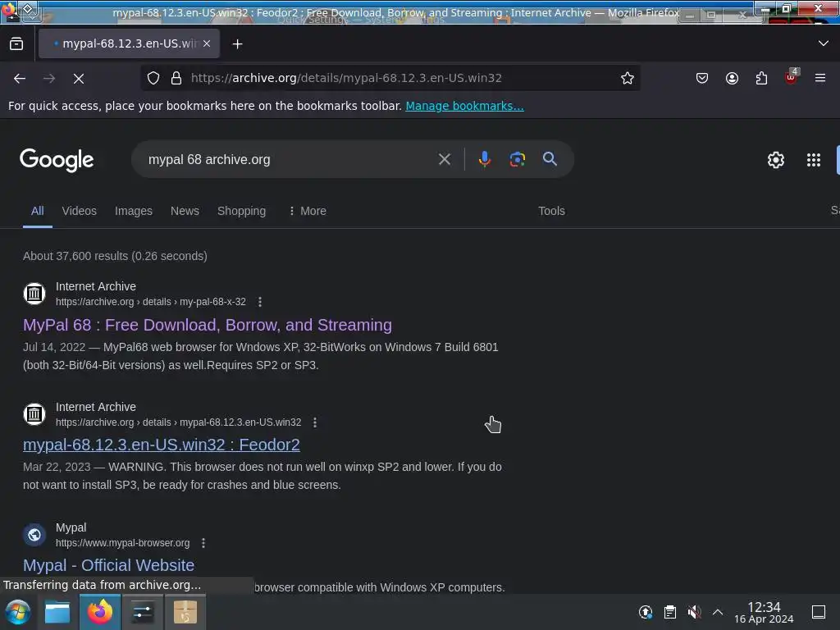Open the mypal-68.12.3.en-US.win32 Feodor2 result
The height and width of the screenshot is (630, 840).
click(162, 445)
